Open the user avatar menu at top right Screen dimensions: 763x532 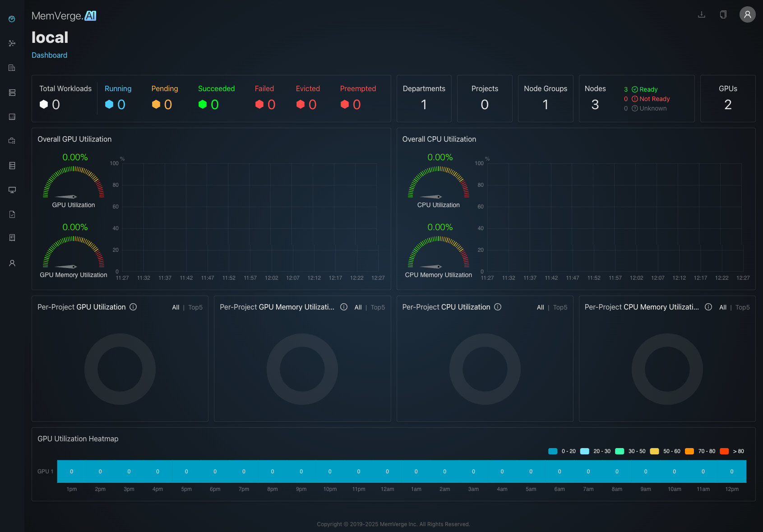[747, 14]
